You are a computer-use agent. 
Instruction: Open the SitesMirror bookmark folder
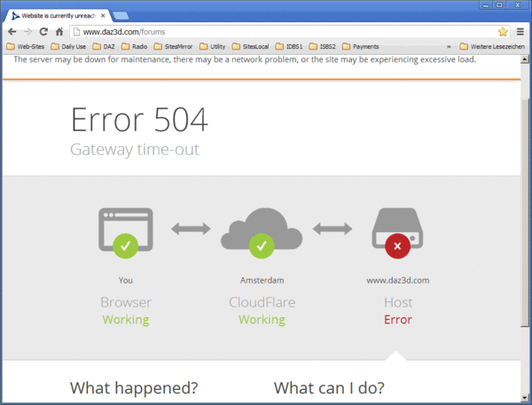point(173,46)
